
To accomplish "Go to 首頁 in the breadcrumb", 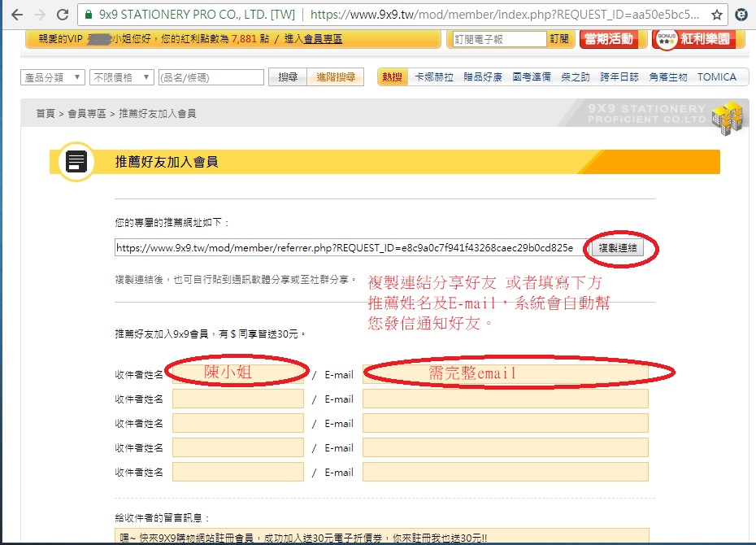I will (46, 114).
